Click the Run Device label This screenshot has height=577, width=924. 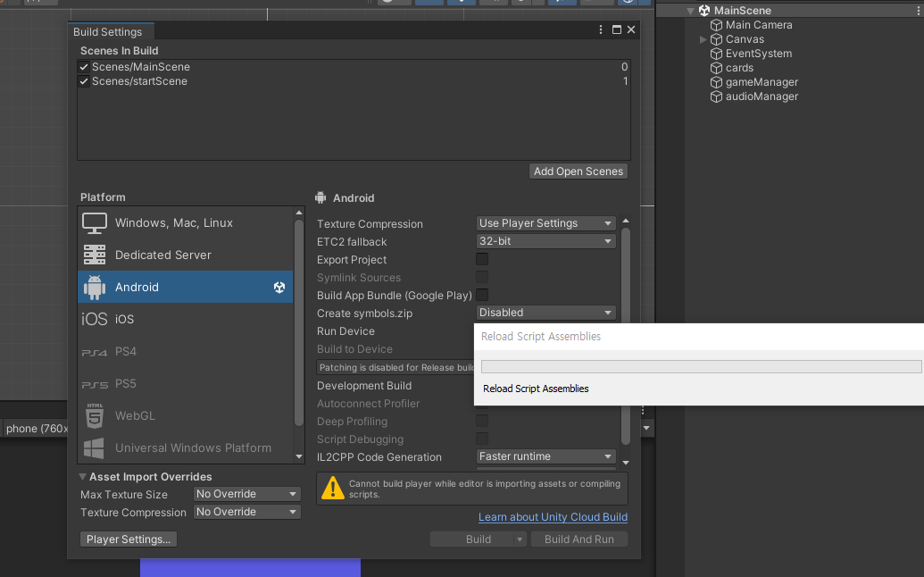[x=345, y=331]
